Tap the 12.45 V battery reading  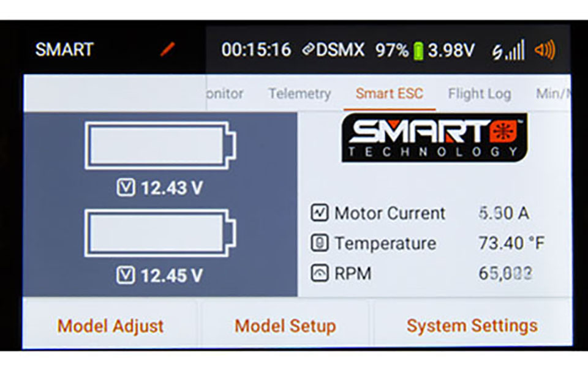coord(171,276)
